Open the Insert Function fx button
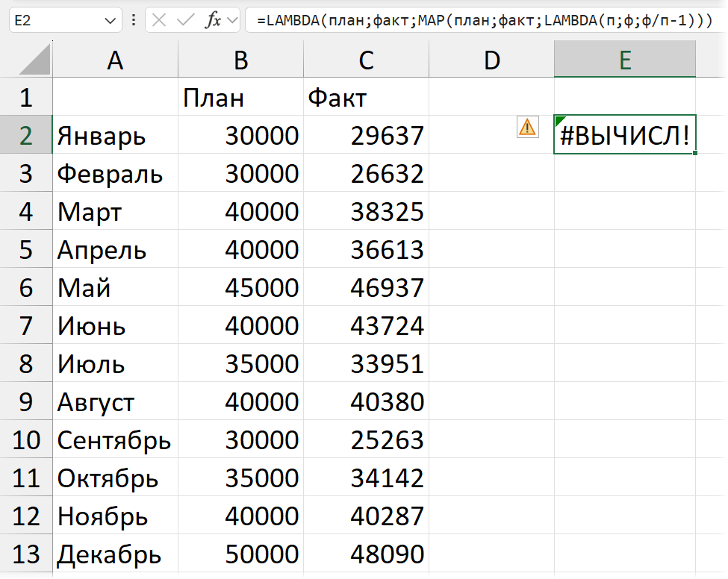 [x=213, y=20]
